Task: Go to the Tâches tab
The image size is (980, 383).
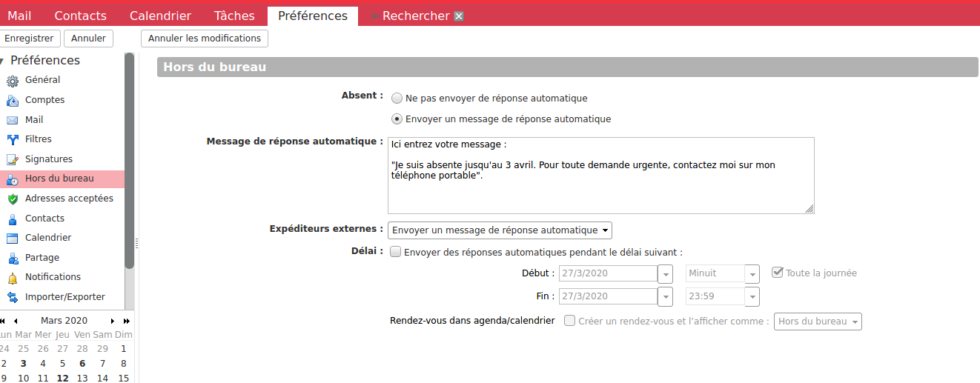Action: 234,16
